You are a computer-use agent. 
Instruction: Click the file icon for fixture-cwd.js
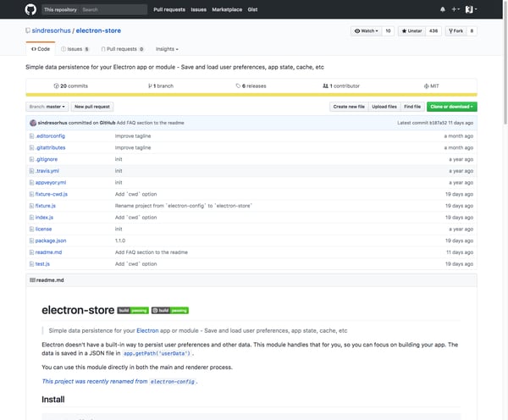click(x=31, y=194)
